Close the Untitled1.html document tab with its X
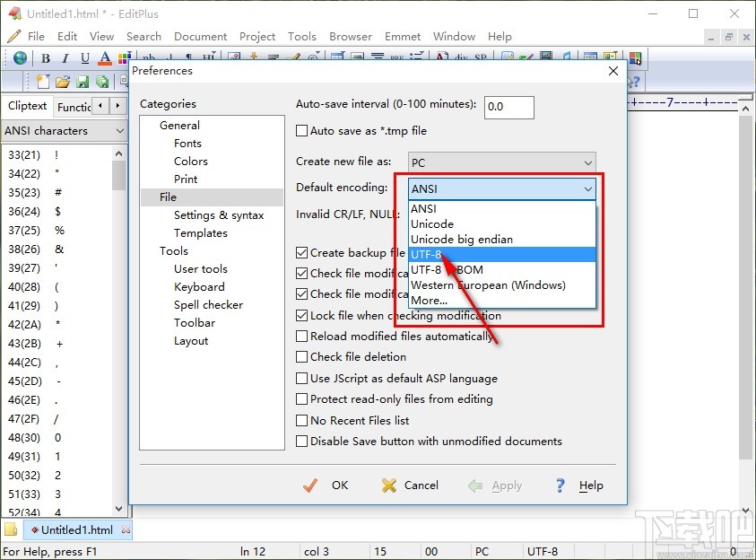The image size is (756, 560). pyautogui.click(x=126, y=529)
